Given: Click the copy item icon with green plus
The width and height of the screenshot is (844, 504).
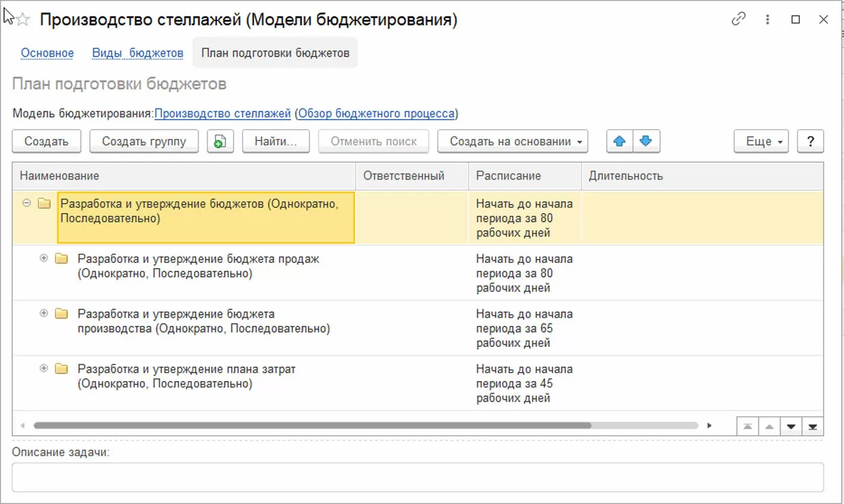Looking at the screenshot, I should pyautogui.click(x=220, y=141).
